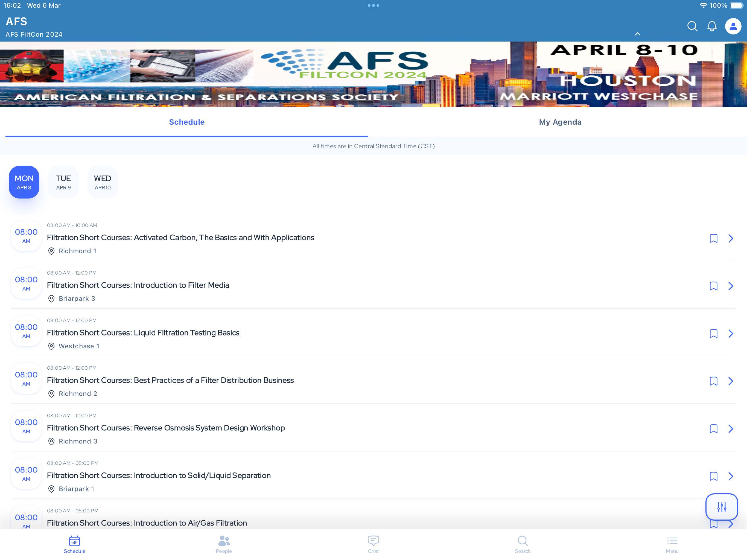Screen dimensions: 747x560
Task: Click the Briarpark 3 location label
Action: pos(77,299)
